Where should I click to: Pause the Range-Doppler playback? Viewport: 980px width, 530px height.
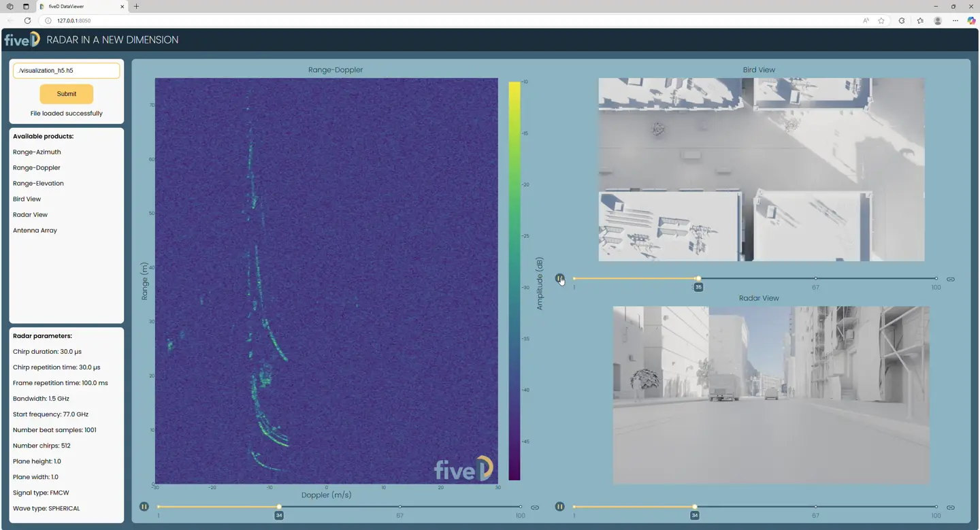coord(144,507)
